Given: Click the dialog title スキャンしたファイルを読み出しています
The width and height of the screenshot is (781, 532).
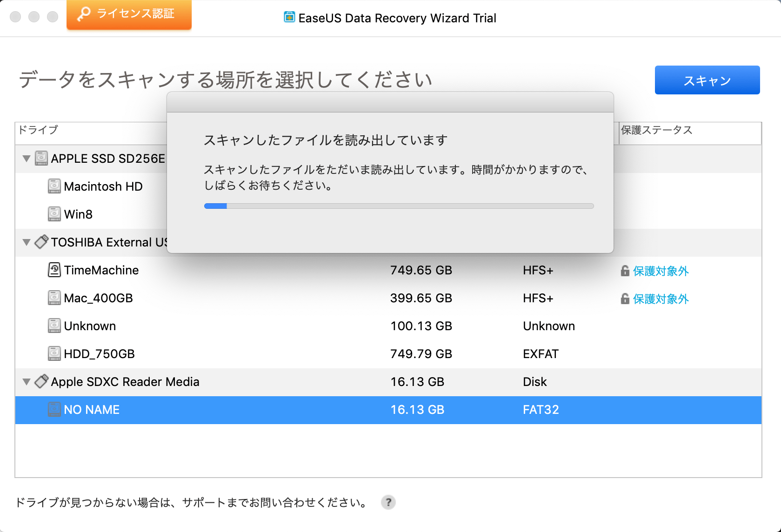Looking at the screenshot, I should 326,140.
